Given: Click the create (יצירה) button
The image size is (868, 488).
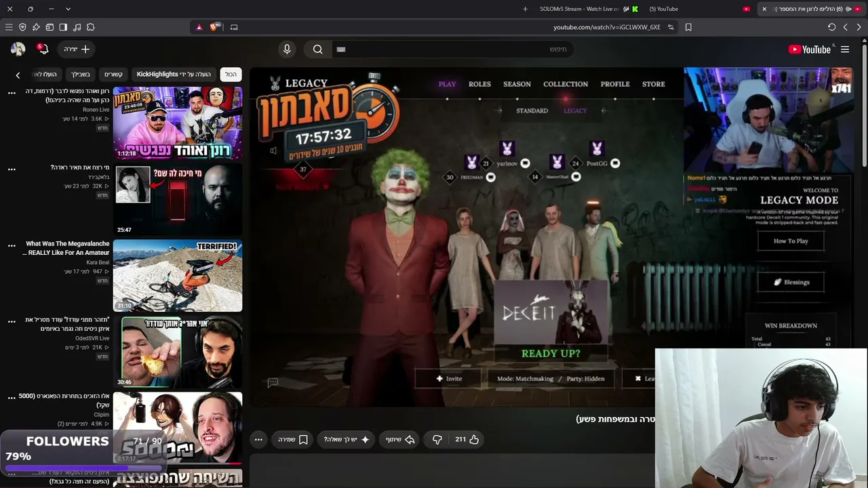Looking at the screenshot, I should (x=77, y=49).
